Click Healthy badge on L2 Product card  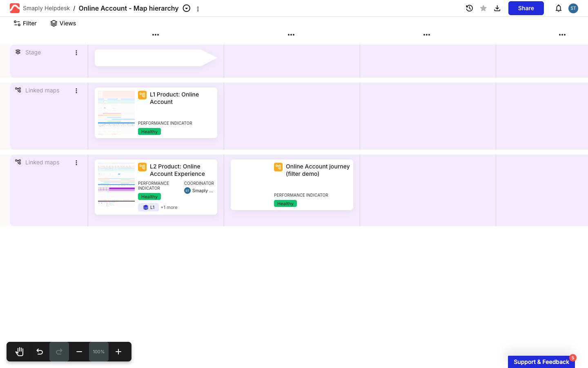(149, 197)
